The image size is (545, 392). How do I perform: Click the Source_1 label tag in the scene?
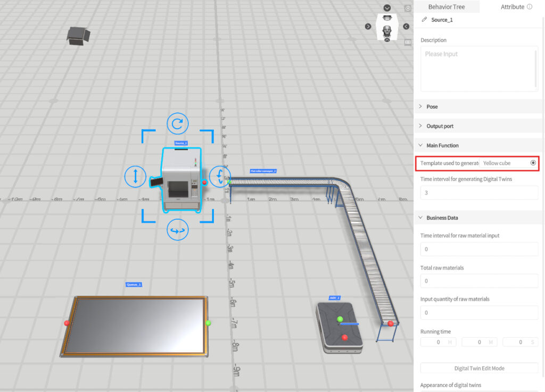181,143
